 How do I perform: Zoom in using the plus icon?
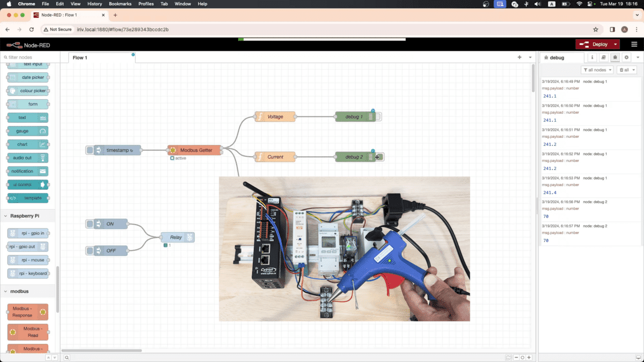pos(529,357)
